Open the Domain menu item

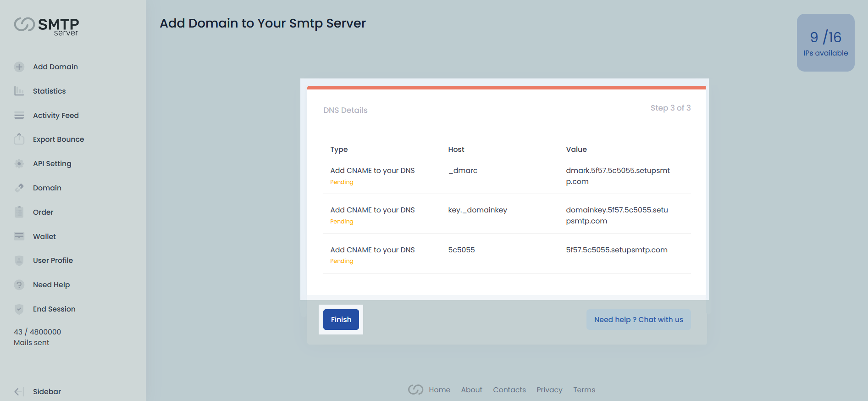click(x=47, y=188)
